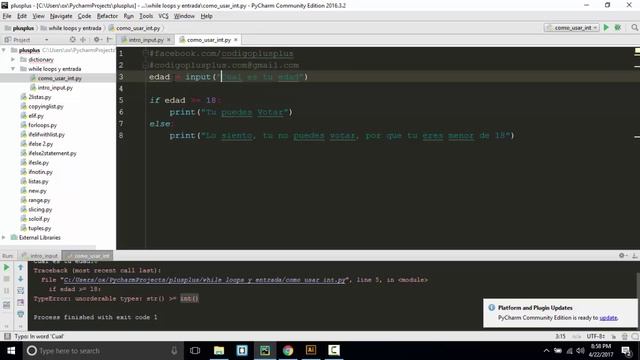640x360 pixels.
Task: Jump up the stack trace arrow
Action: point(20,267)
